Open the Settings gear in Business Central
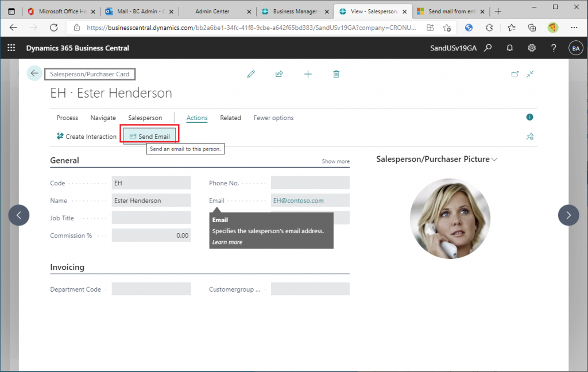Viewport: 588px width, 372px height. (532, 48)
